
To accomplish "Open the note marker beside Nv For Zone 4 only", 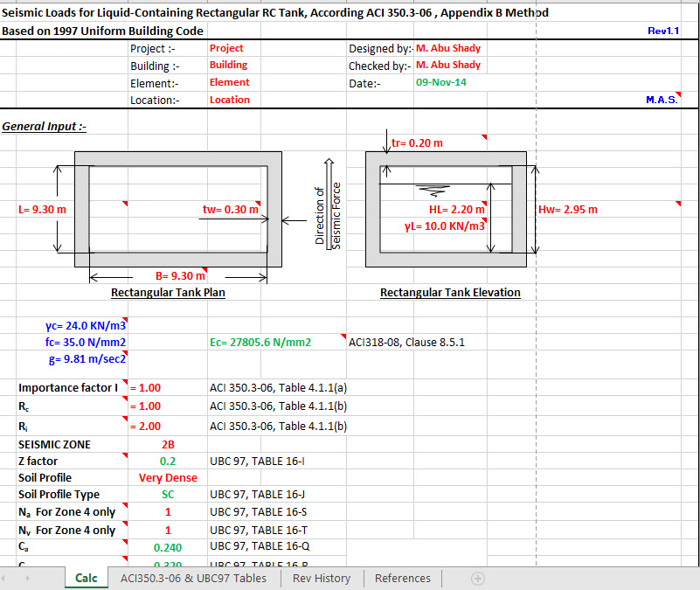I will tap(124, 524).
